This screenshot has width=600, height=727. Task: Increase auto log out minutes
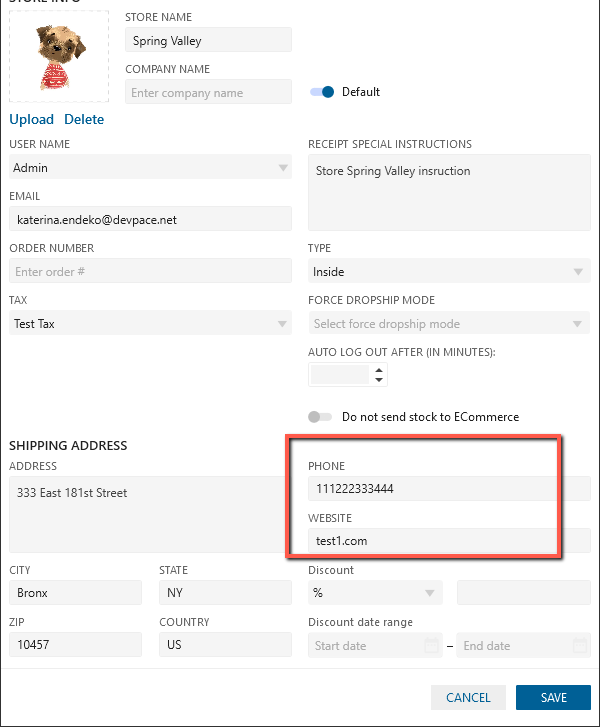[378, 369]
